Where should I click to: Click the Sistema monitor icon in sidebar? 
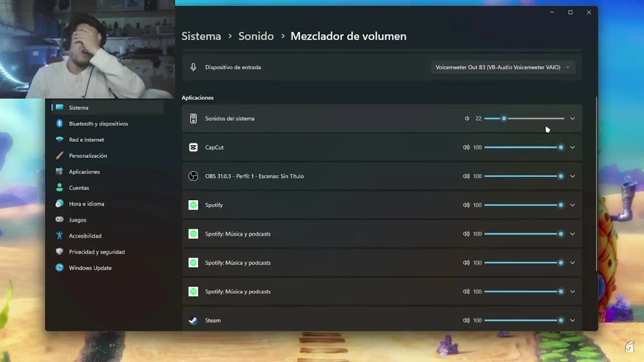tap(59, 108)
